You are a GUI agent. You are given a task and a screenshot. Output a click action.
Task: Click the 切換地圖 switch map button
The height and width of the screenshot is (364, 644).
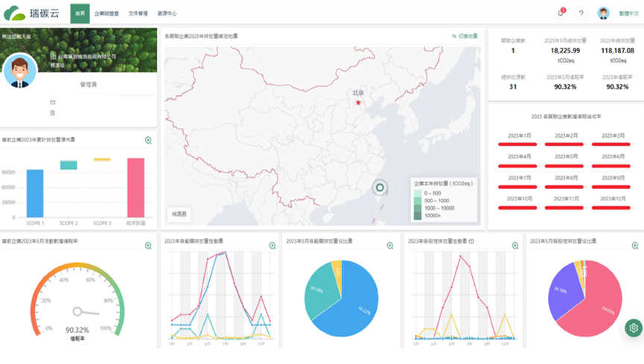click(x=465, y=36)
